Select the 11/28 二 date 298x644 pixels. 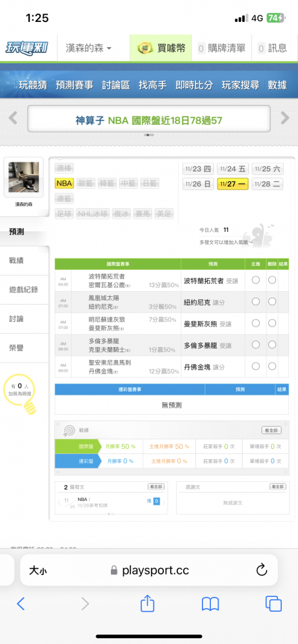[x=268, y=184]
